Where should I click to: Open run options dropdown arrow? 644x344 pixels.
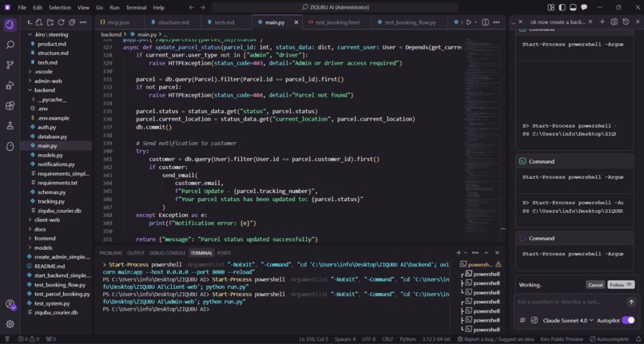[475, 22]
